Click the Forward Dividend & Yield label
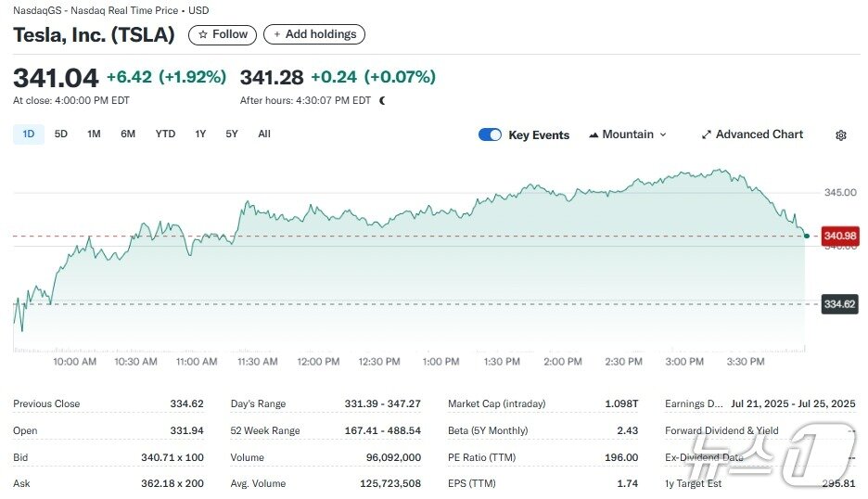The image size is (868, 499). (721, 430)
